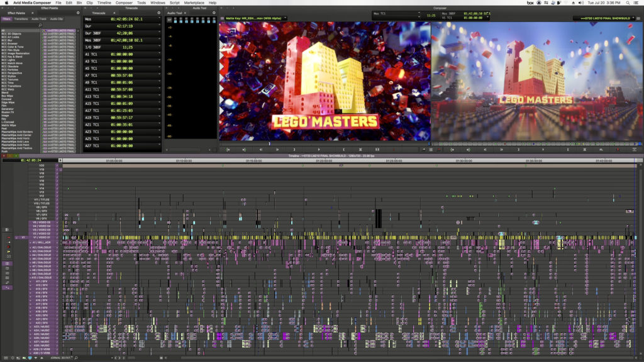
Task: Toggle the checkmark beside V1 / VIDEO 01 track
Action: point(57,237)
